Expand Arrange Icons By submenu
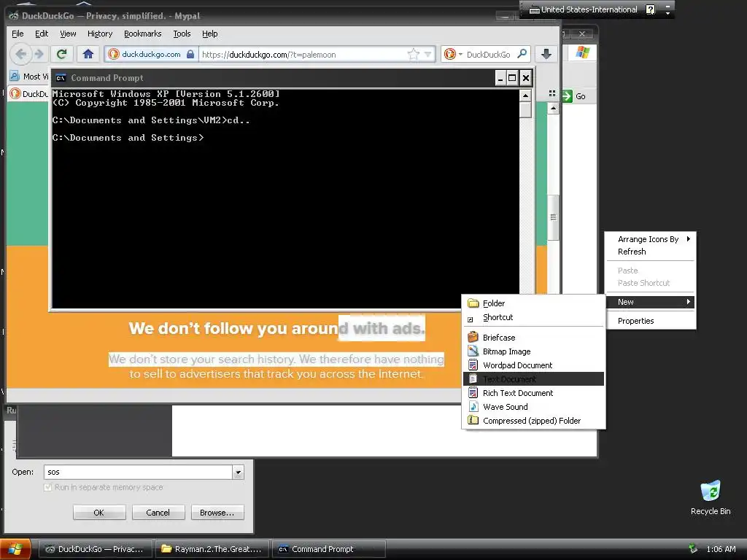The height and width of the screenshot is (560, 747). pos(650,239)
